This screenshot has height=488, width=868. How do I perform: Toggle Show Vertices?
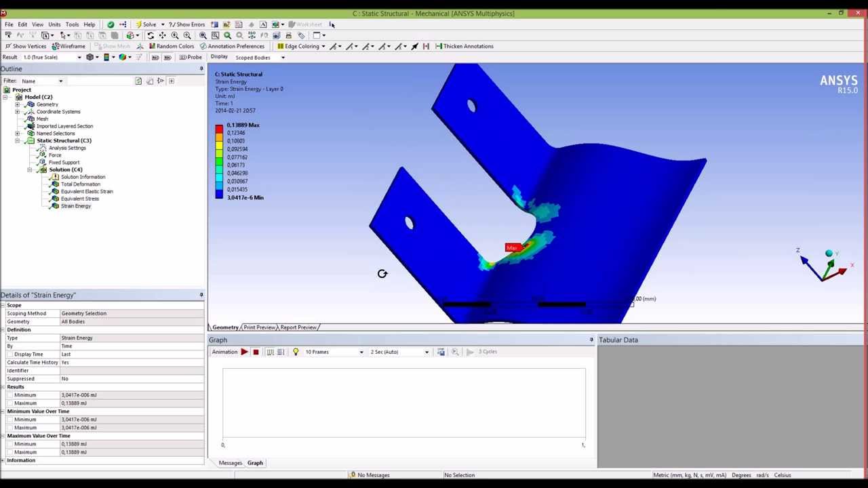tap(26, 46)
